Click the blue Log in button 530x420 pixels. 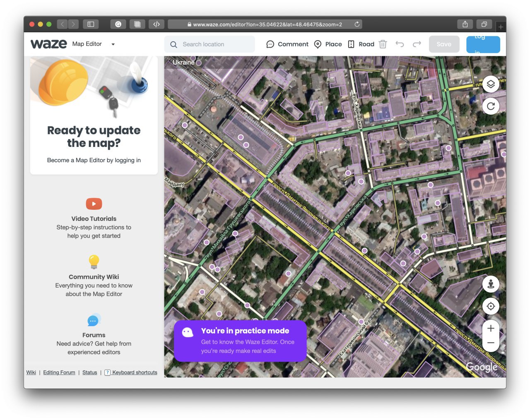(x=483, y=44)
